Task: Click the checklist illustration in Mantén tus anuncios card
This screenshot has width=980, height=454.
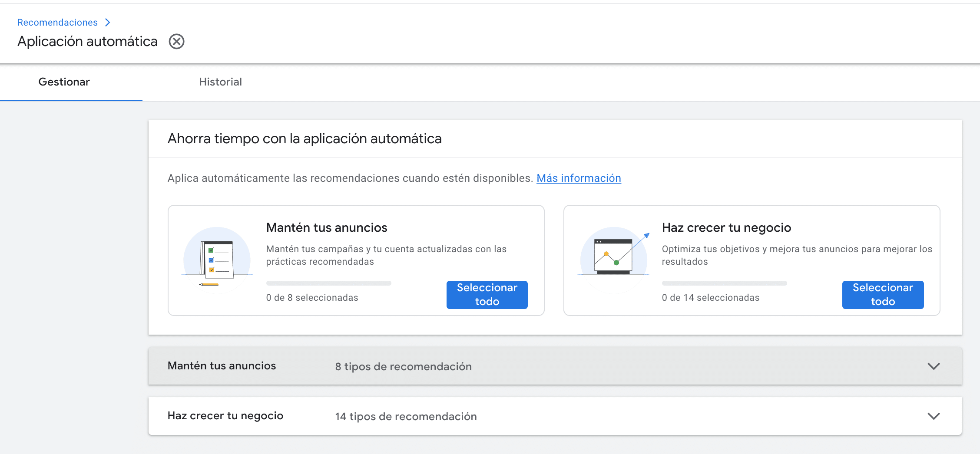Action: (x=217, y=260)
